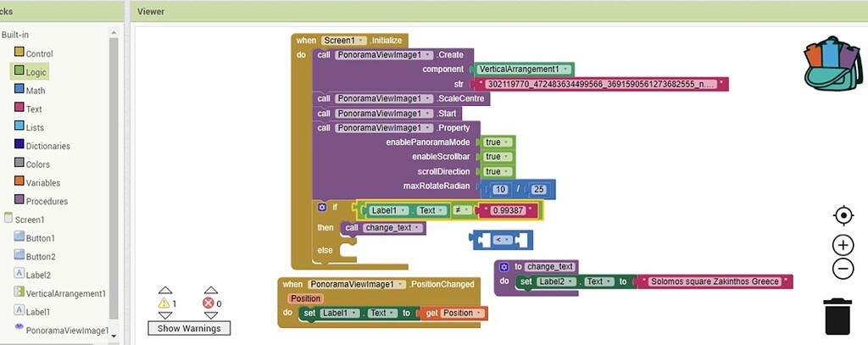Screen dimensions: 868x345
Task: Select the Logic blocks category
Action: coord(36,73)
